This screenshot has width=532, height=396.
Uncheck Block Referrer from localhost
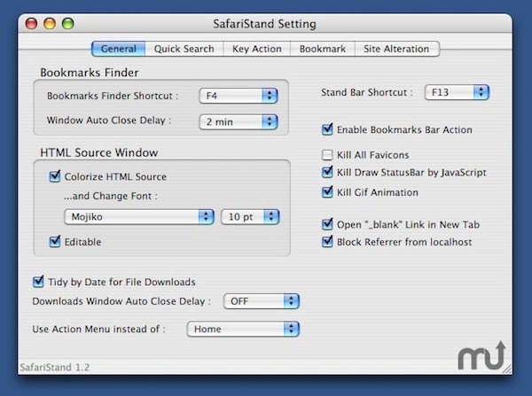coord(327,242)
